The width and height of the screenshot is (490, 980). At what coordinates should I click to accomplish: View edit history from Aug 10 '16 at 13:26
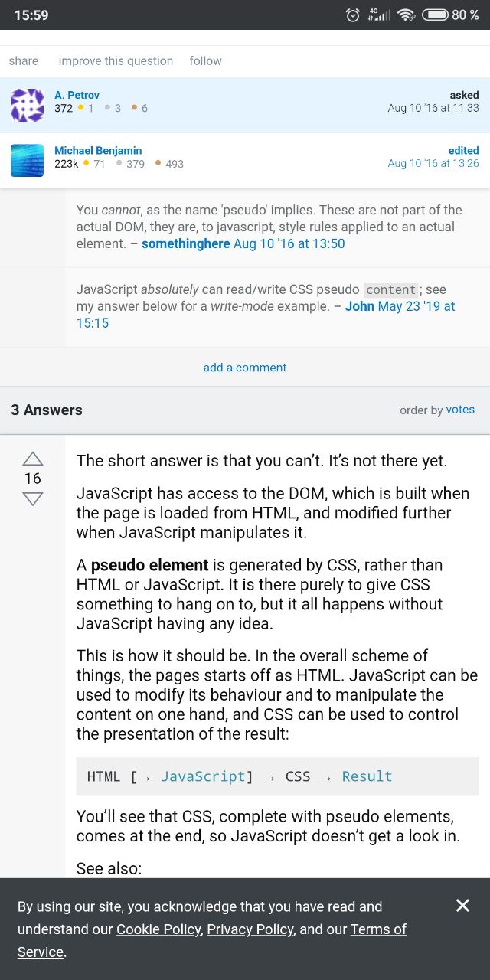tap(433, 163)
